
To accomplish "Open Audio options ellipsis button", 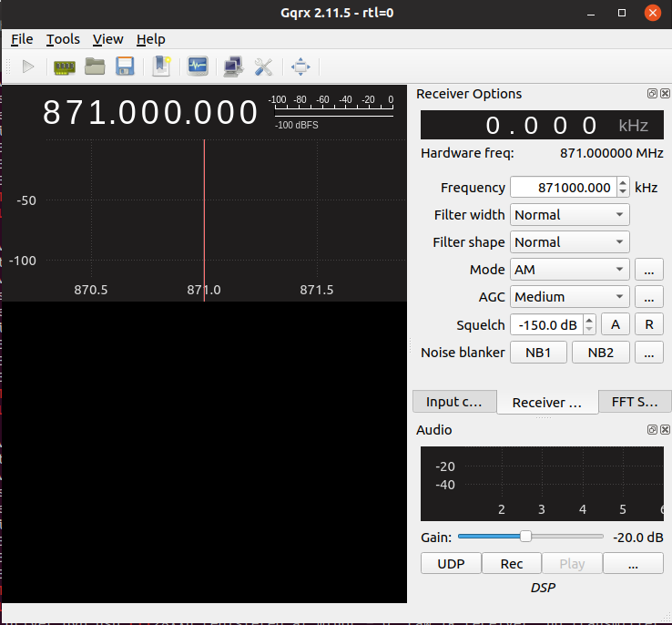I will pyautogui.click(x=633, y=563).
